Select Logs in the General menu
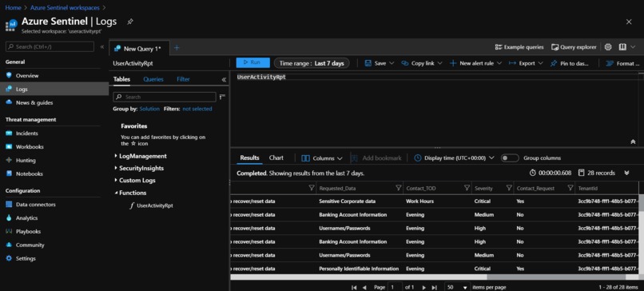644x291 pixels. click(54, 89)
